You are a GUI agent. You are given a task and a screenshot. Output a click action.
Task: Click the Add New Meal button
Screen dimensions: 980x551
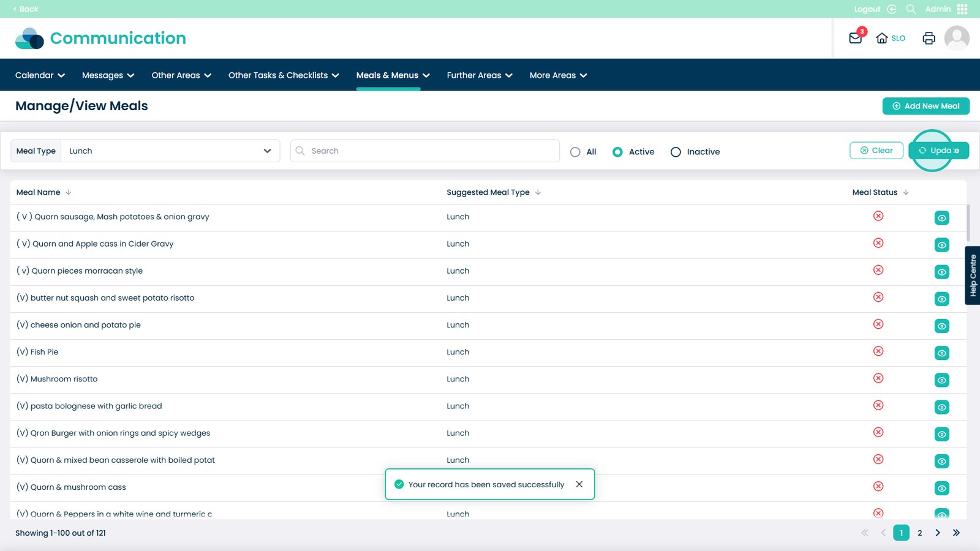(925, 106)
